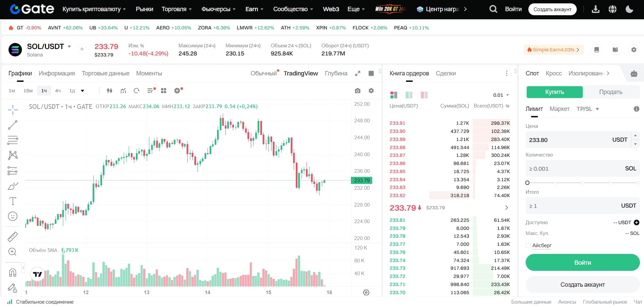
Task: Expand the timeframe interval dropdown arrow
Action: tap(82, 91)
